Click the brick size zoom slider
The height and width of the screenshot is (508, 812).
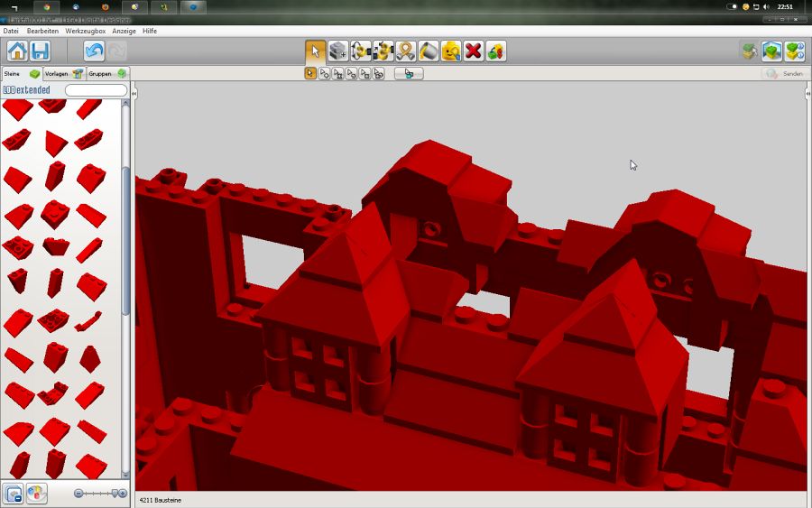tap(100, 494)
